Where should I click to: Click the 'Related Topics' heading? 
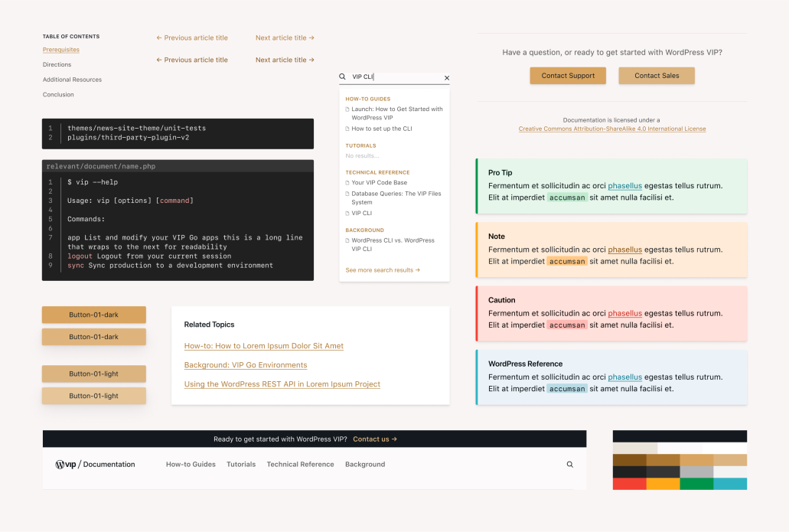tap(210, 325)
